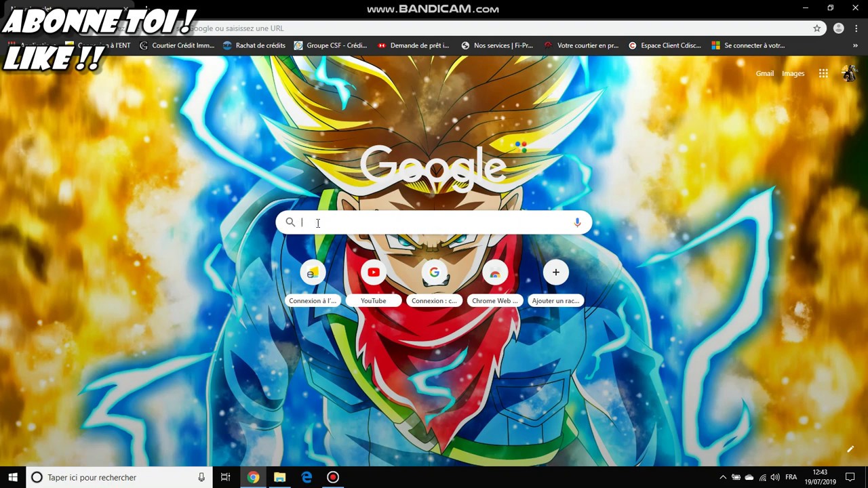Click the magnifier icon in Google search box
Viewport: 868px width, 488px height.
tap(290, 222)
